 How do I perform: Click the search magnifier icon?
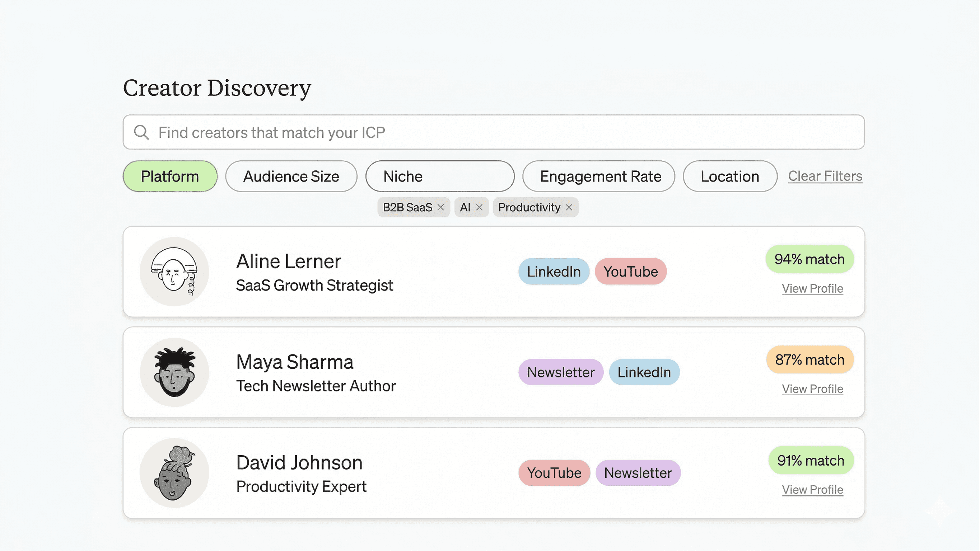[141, 132]
